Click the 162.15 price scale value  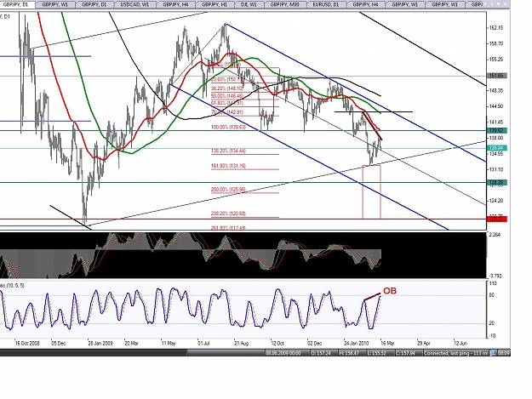tap(496, 28)
